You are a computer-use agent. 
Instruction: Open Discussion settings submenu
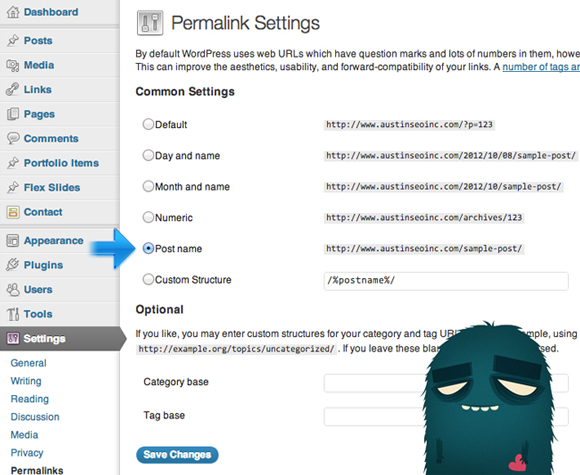(x=35, y=417)
